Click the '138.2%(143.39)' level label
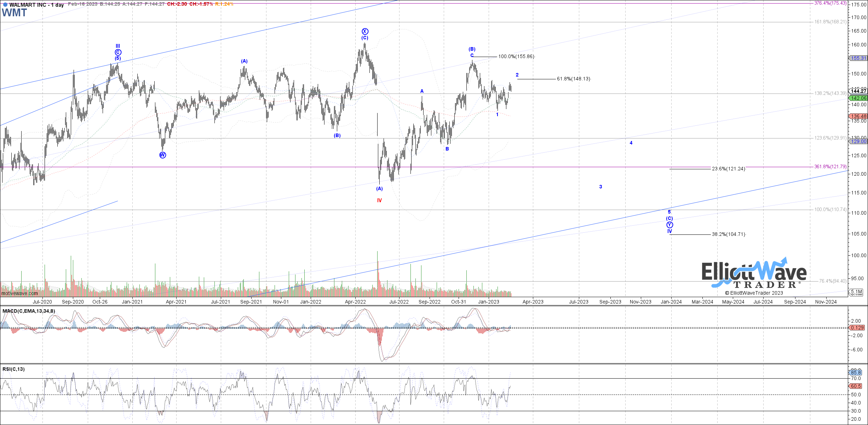This screenshot has height=425, width=868. [x=830, y=93]
